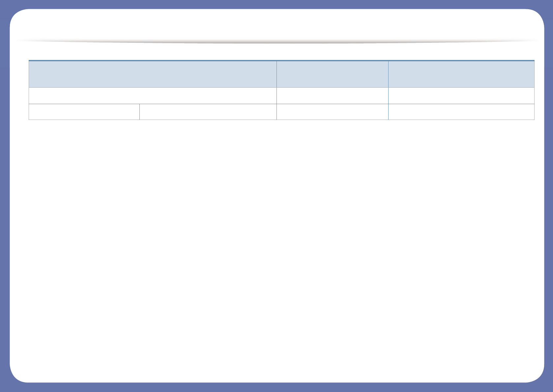This screenshot has width=553, height=392.
Task: Click the wide first header cell of table
Action: pos(153,74)
